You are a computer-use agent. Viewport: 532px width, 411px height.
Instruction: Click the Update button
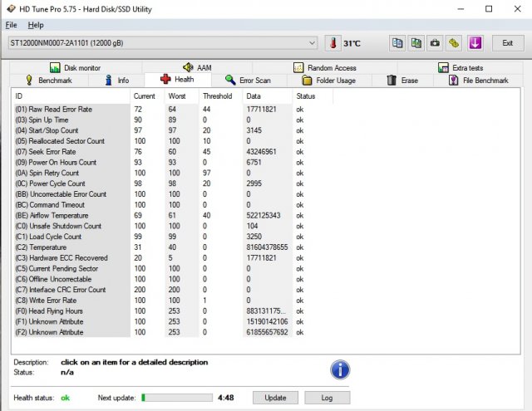tap(275, 398)
